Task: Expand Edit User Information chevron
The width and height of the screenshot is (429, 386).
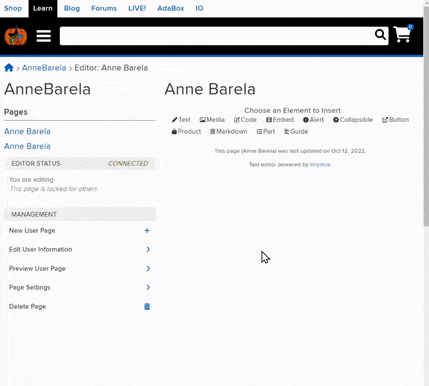Action: click(148, 249)
